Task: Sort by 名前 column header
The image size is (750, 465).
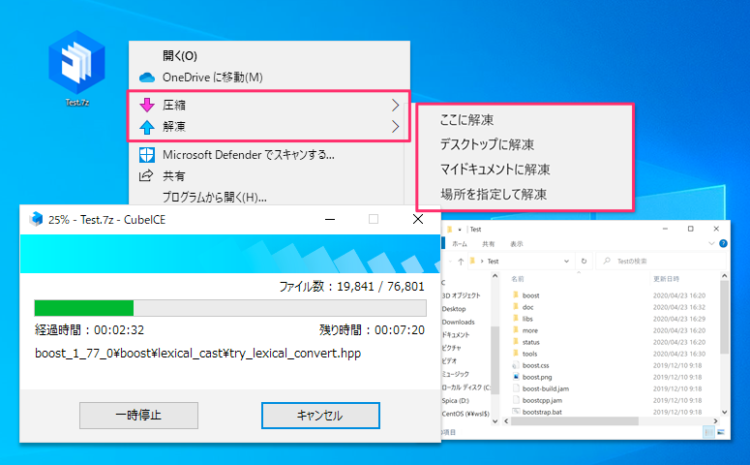Action: point(518,278)
